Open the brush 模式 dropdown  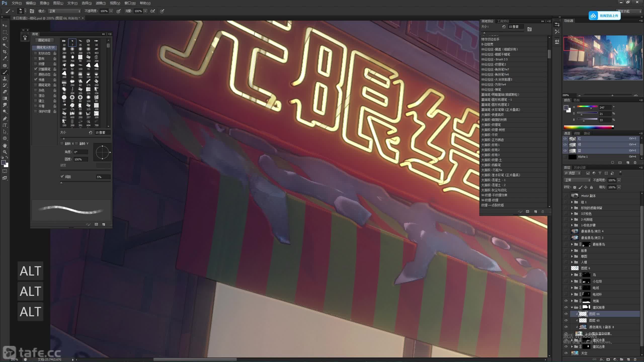click(x=64, y=11)
